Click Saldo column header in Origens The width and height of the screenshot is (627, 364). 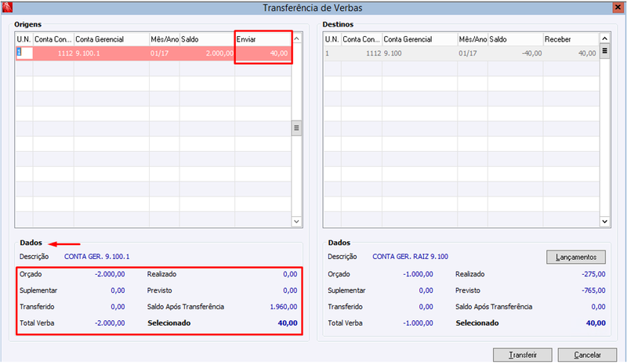(x=207, y=39)
